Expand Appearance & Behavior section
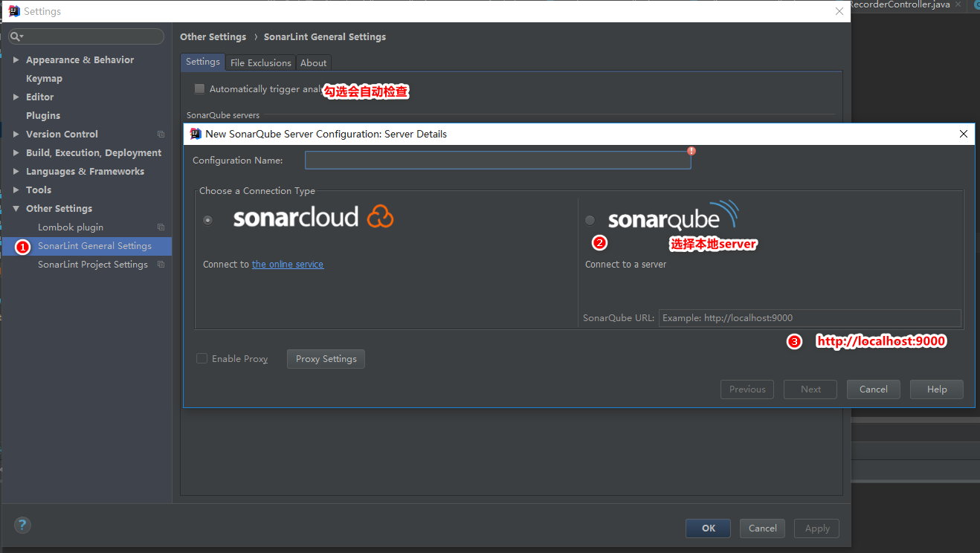Image resolution: width=980 pixels, height=553 pixels. click(16, 59)
